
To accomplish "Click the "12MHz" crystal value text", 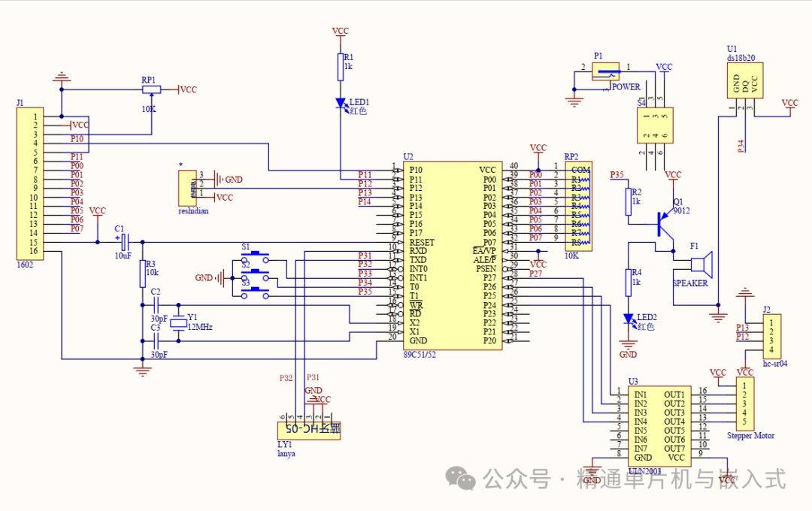I will [x=199, y=327].
